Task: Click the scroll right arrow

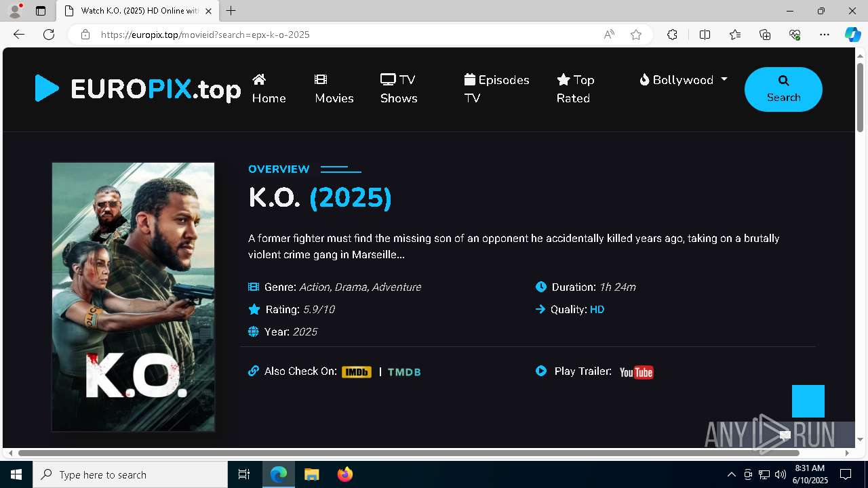Action: [x=846, y=453]
